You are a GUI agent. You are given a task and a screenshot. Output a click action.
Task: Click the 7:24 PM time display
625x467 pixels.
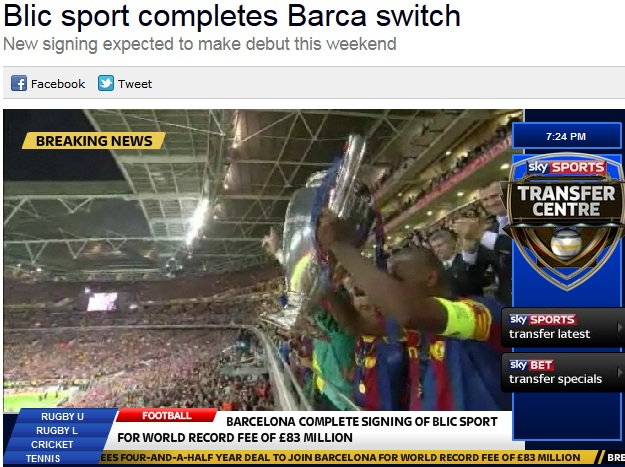[x=566, y=136]
